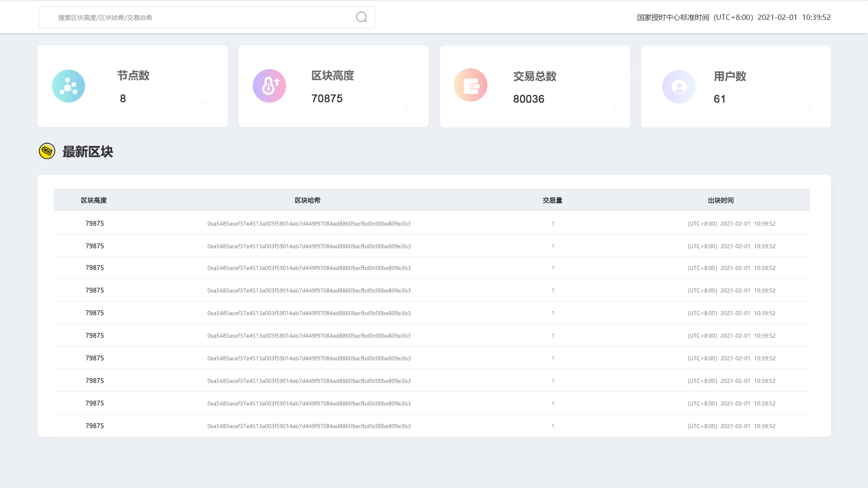Click the yellow NEW badge icon
The image size is (868, 488).
point(47,151)
